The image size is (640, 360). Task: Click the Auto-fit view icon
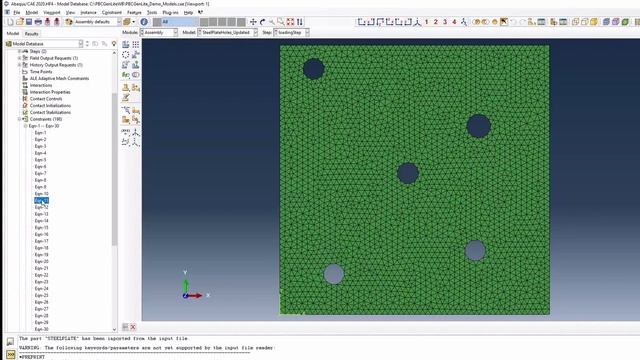(290, 22)
